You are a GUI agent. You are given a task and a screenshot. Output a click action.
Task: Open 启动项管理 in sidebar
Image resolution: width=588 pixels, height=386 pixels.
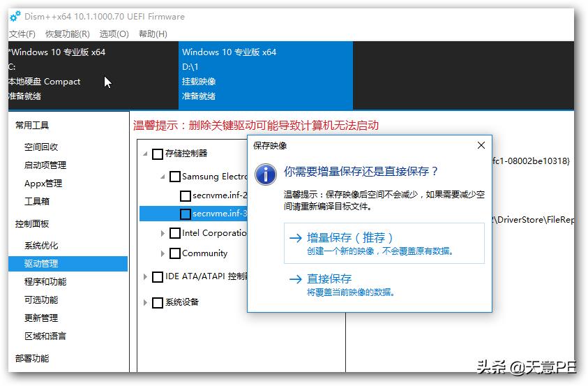pos(45,165)
